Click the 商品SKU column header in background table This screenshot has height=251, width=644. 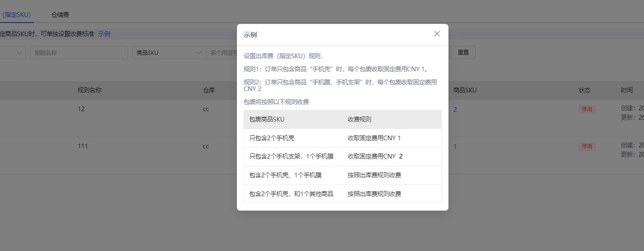pyautogui.click(x=465, y=90)
